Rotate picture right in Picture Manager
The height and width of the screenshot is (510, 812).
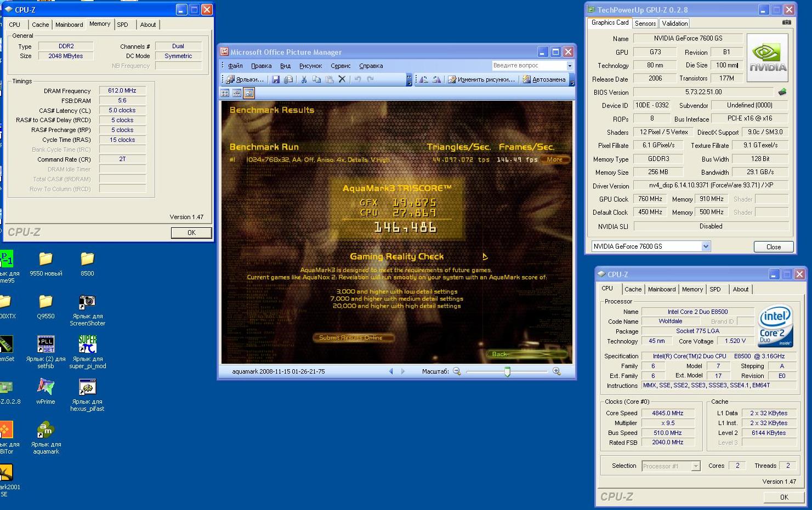pos(437,79)
